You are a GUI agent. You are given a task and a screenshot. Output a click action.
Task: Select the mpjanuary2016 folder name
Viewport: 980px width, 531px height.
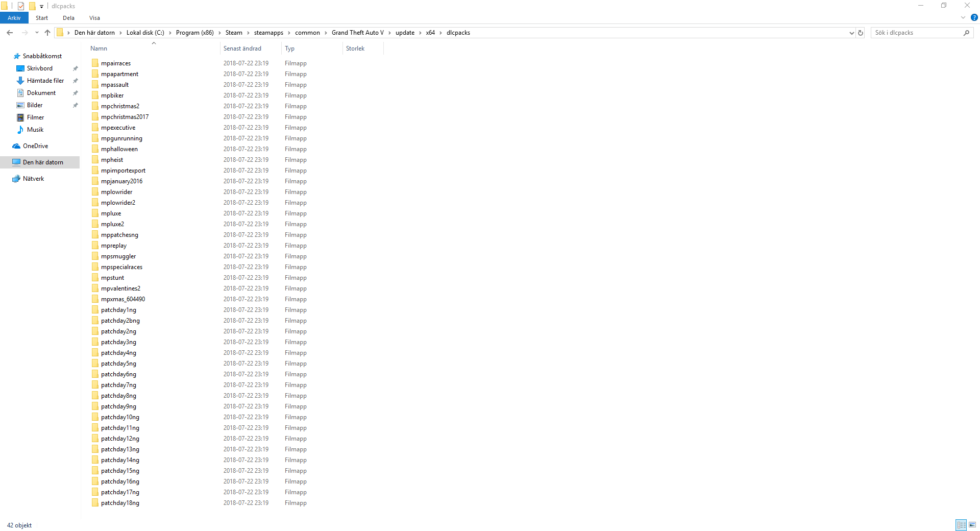(x=121, y=181)
